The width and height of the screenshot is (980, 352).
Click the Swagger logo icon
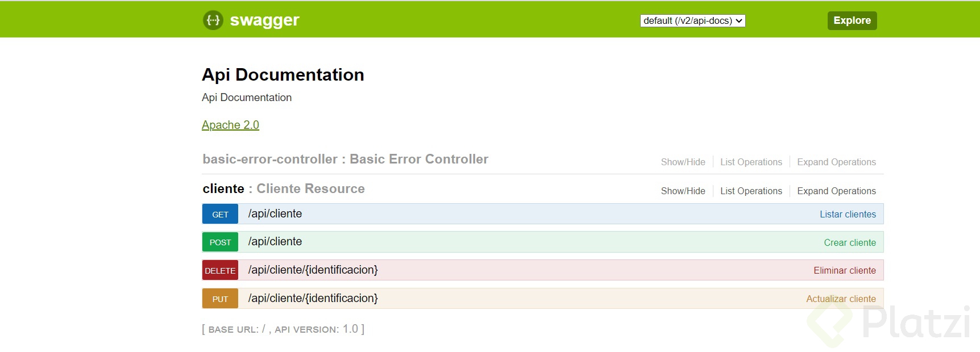[213, 20]
